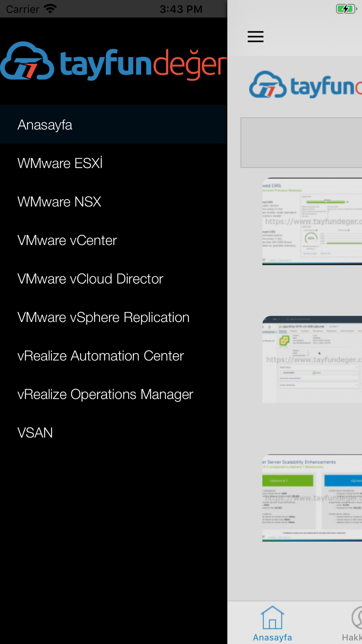Viewport: 362px width, 644px height.
Task: Choose VMware vCenter category
Action: 114,240
